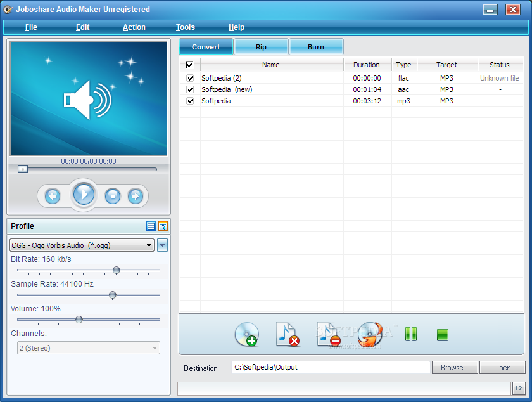Viewport: 532px width, 402px height.
Task: Click the Browse... destination button
Action: [x=455, y=368]
